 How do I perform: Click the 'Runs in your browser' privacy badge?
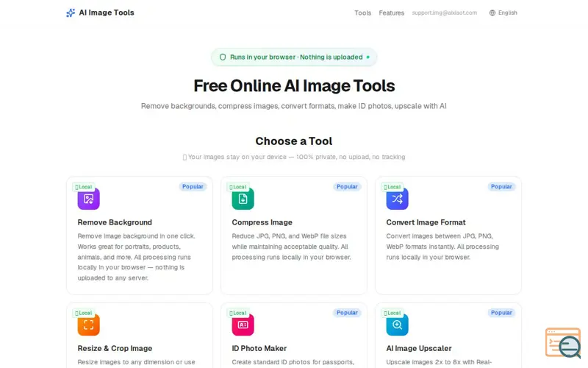(x=293, y=57)
